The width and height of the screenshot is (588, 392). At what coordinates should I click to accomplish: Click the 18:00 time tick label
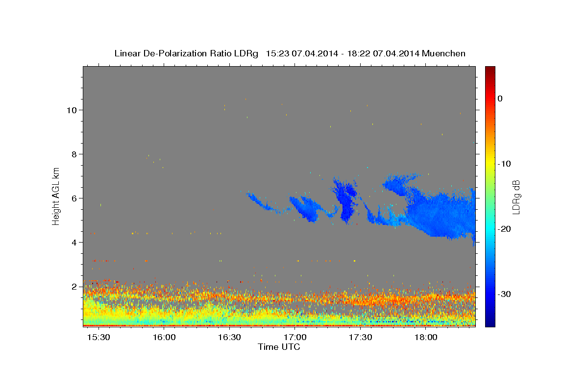426,338
